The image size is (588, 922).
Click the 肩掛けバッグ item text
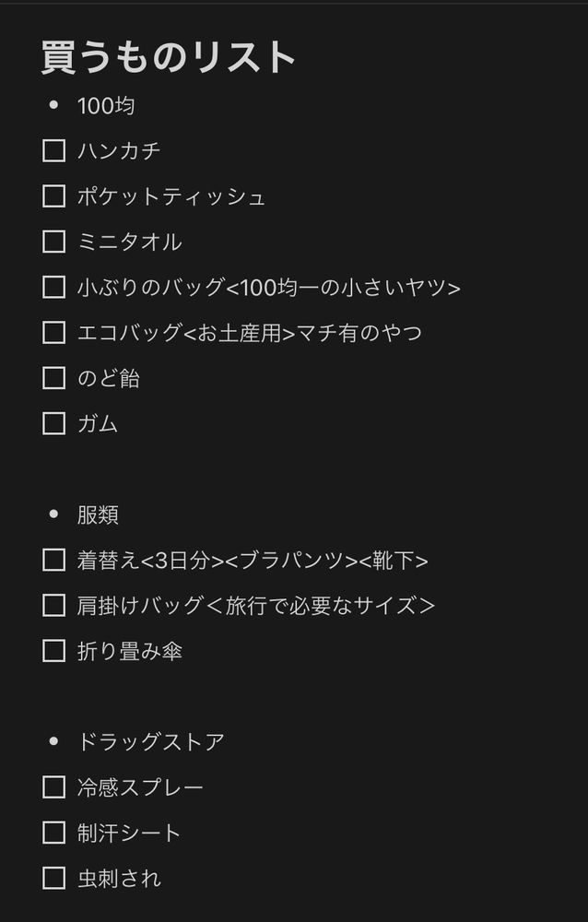pyautogui.click(x=256, y=606)
